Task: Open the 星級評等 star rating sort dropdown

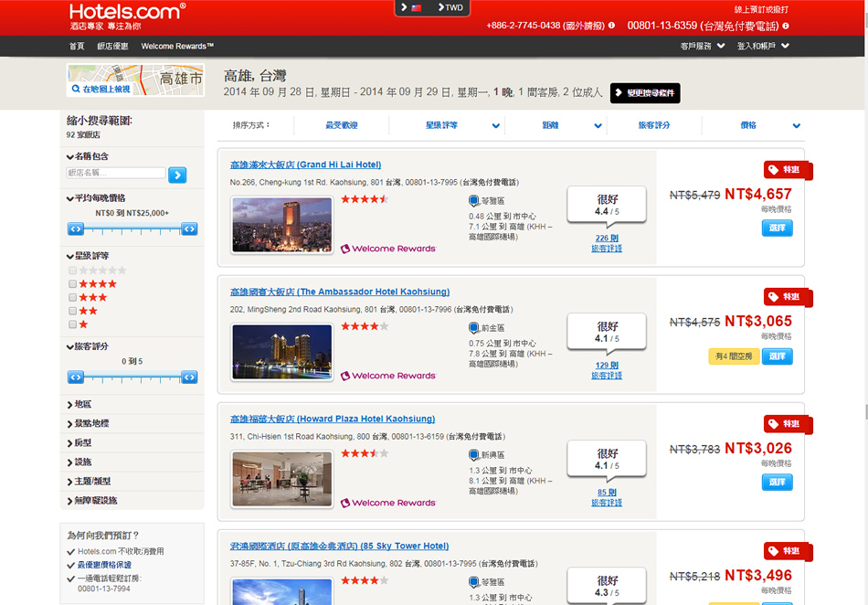Action: [461, 125]
